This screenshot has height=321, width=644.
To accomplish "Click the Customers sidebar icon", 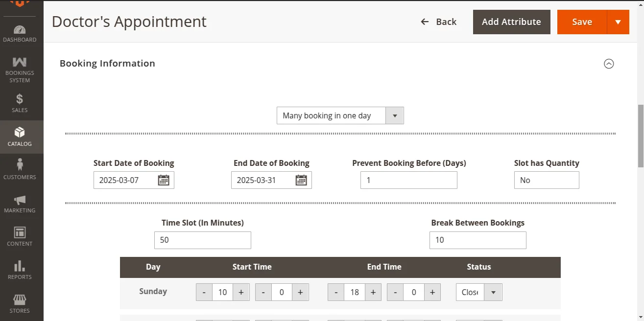I will coord(20,166).
